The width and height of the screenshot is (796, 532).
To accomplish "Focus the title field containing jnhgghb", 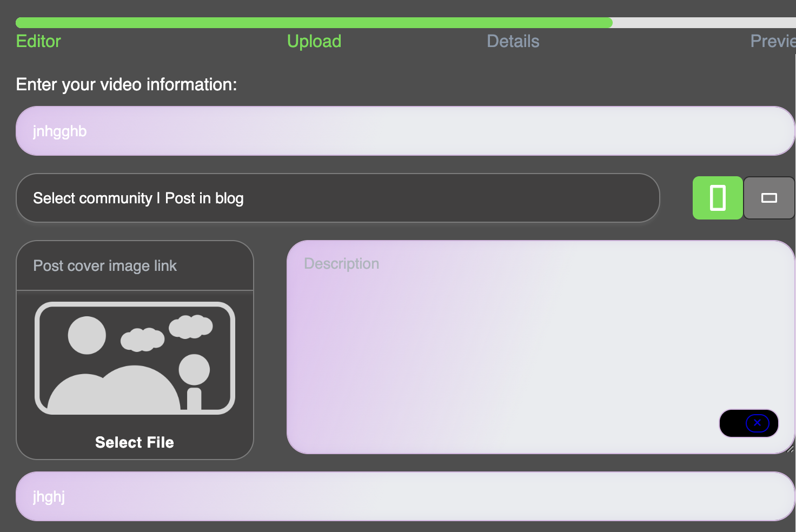I will (406, 131).
